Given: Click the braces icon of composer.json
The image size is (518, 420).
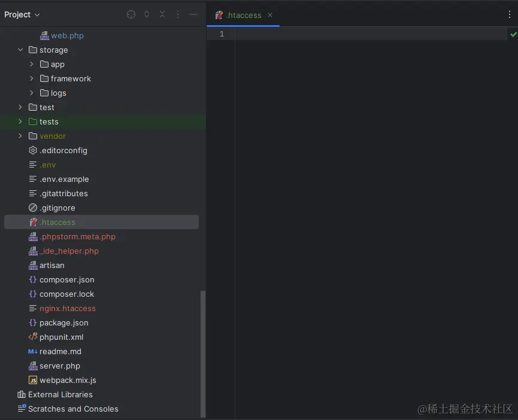Looking at the screenshot, I should point(33,279).
